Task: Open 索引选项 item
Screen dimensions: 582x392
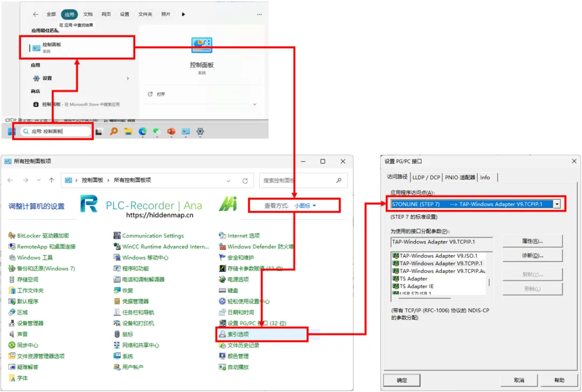Action: tap(234, 334)
